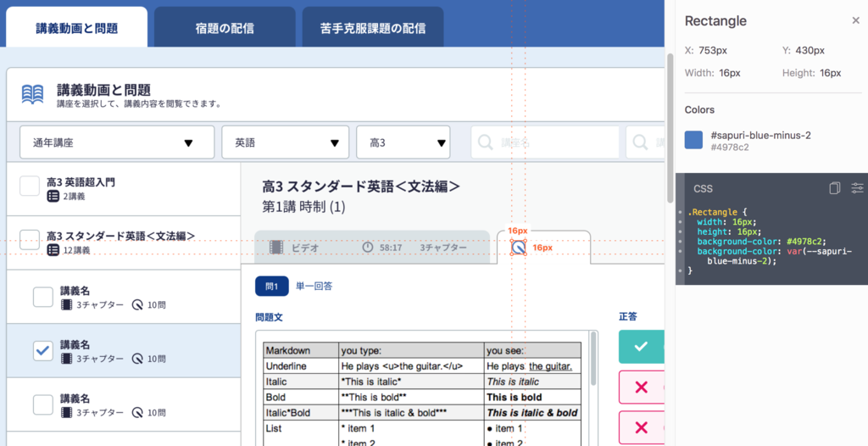
Task: Click the film icon in the checked 講義名 row
Action: [67, 359]
